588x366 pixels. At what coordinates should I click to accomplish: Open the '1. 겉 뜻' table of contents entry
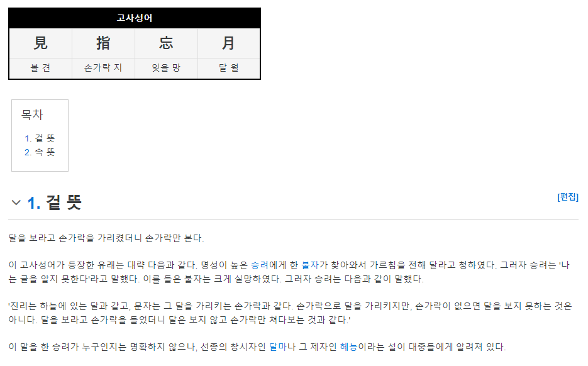pos(40,138)
